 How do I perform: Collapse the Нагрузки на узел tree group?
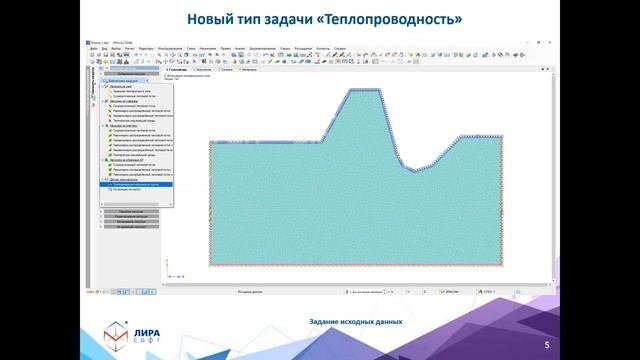pos(103,86)
